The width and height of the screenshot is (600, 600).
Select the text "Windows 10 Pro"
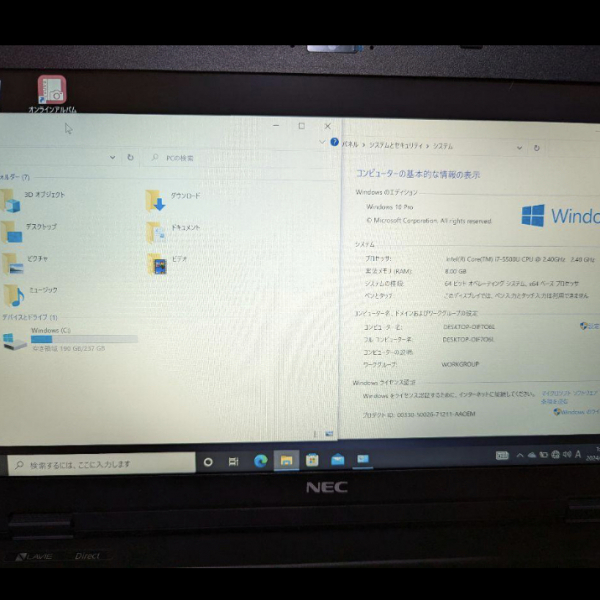[x=390, y=207]
